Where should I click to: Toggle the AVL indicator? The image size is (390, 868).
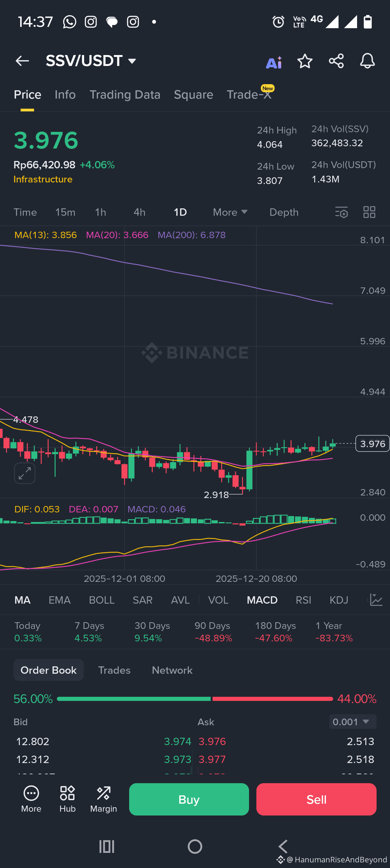(x=180, y=600)
